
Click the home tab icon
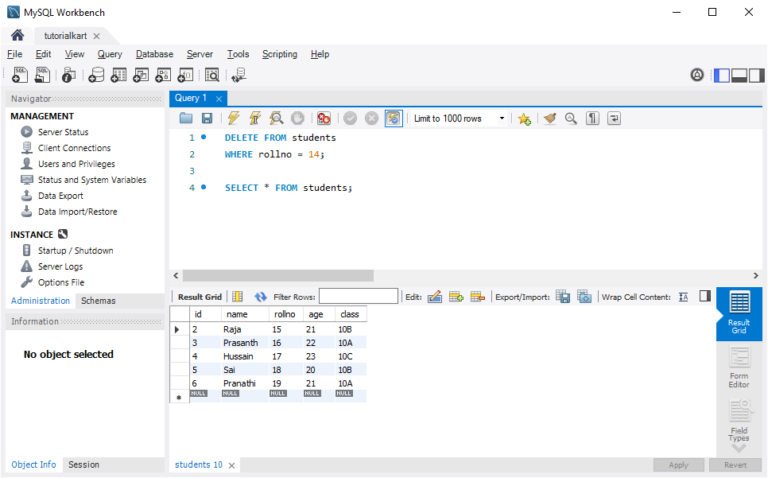coord(17,36)
